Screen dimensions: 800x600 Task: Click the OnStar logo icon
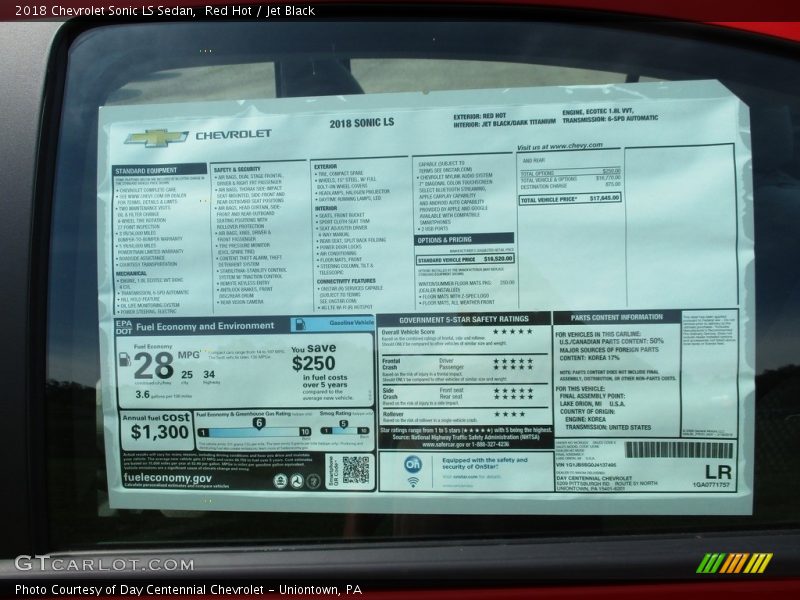coord(413,464)
